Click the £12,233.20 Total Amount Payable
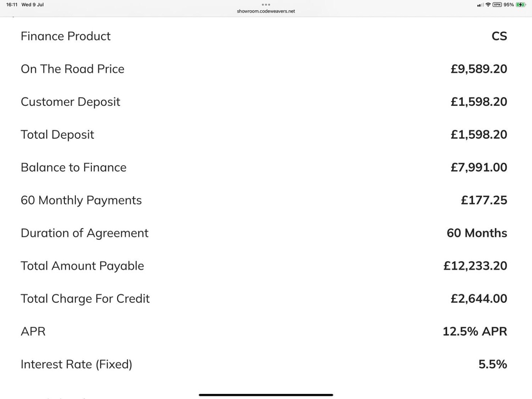532x399 pixels. tap(475, 266)
